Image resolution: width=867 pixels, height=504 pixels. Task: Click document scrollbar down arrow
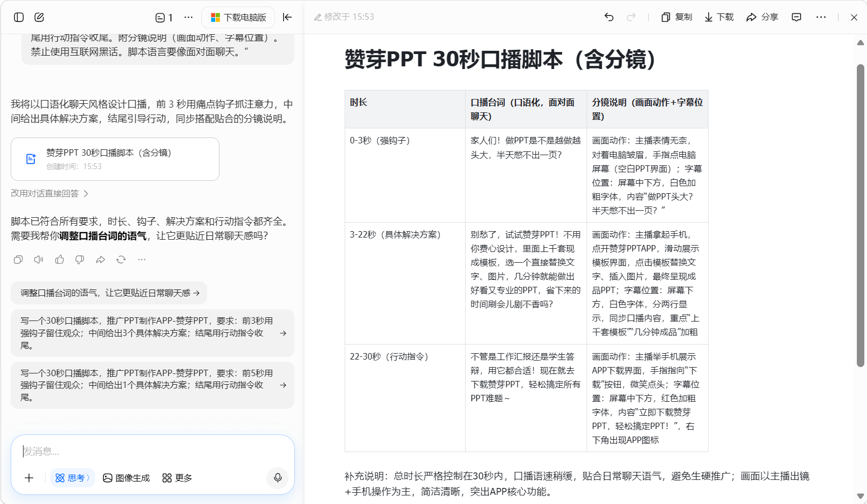pos(861,496)
